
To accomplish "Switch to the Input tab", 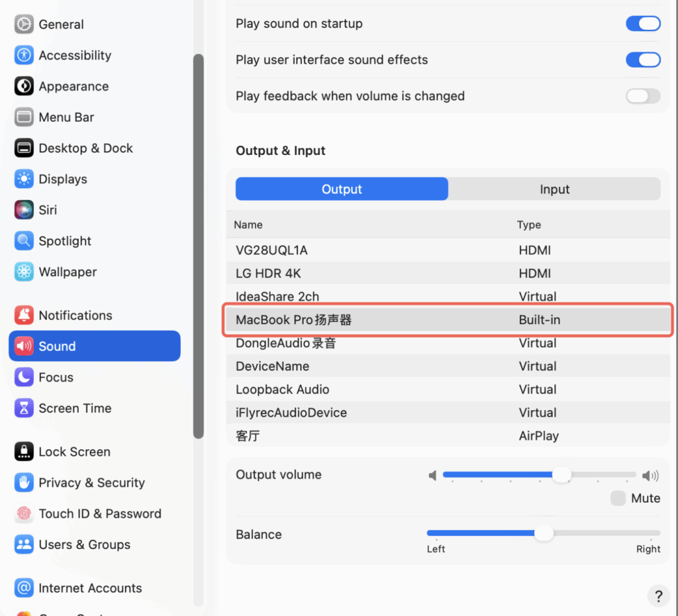I will click(x=554, y=189).
